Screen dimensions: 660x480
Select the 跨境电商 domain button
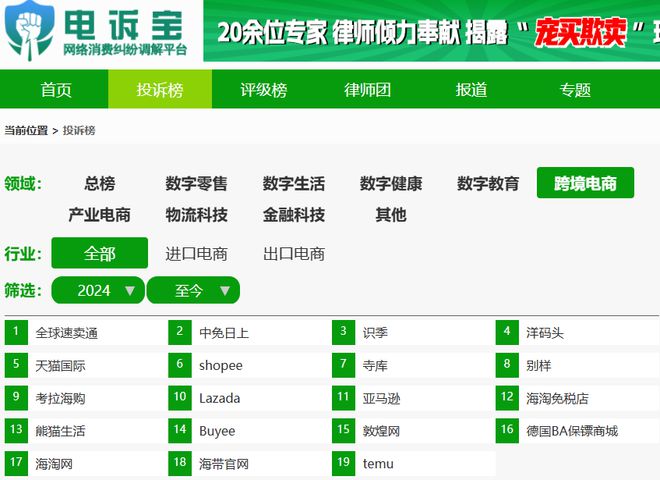pos(585,183)
